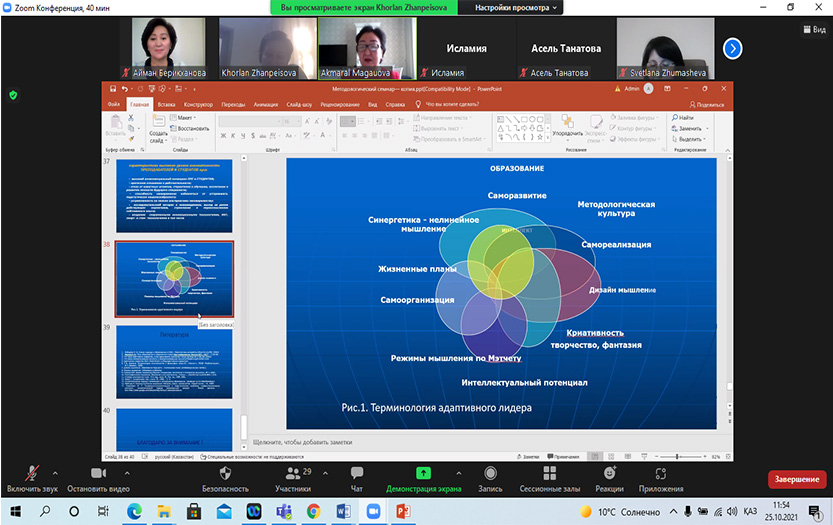
Task: Start recording with the Запись icon
Action: [x=490, y=473]
